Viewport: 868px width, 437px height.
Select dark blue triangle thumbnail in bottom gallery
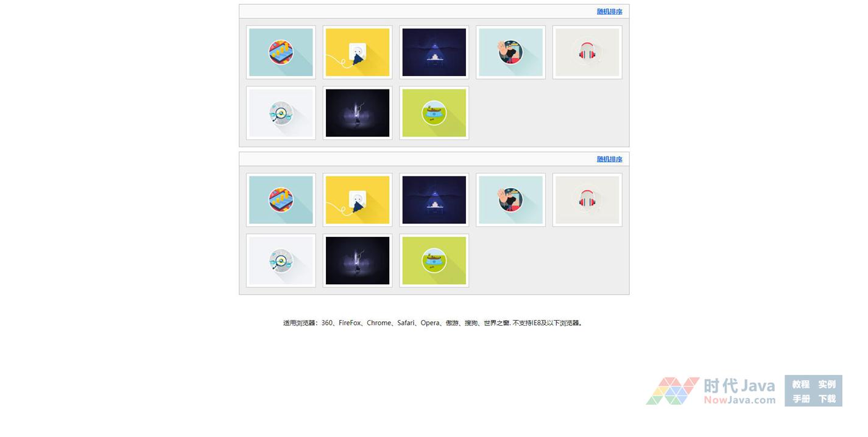tap(434, 200)
